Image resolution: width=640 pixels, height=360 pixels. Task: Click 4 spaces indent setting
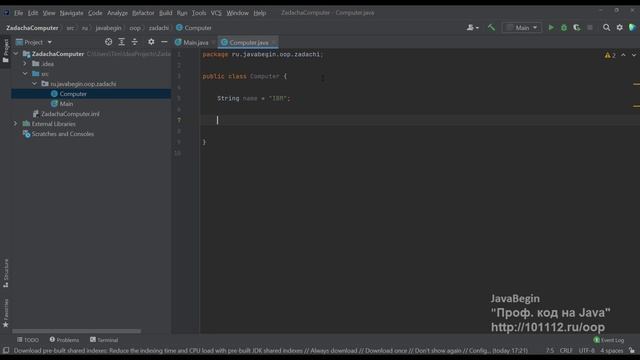[611, 351]
